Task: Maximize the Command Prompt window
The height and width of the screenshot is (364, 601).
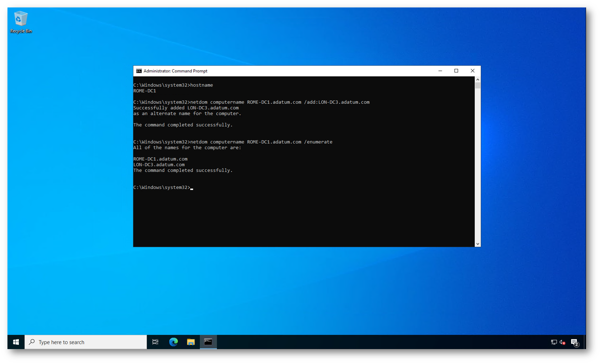Action: tap(456, 71)
